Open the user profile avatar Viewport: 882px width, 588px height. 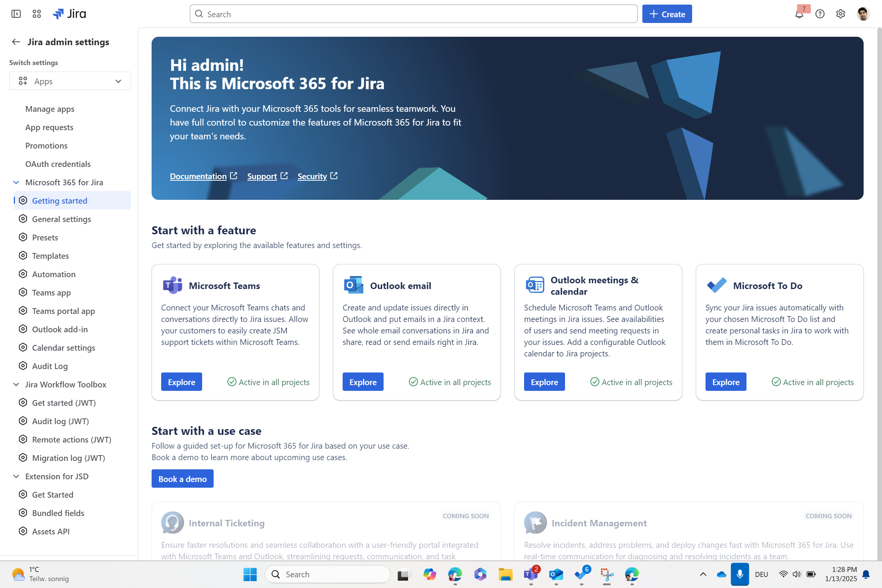coord(863,14)
